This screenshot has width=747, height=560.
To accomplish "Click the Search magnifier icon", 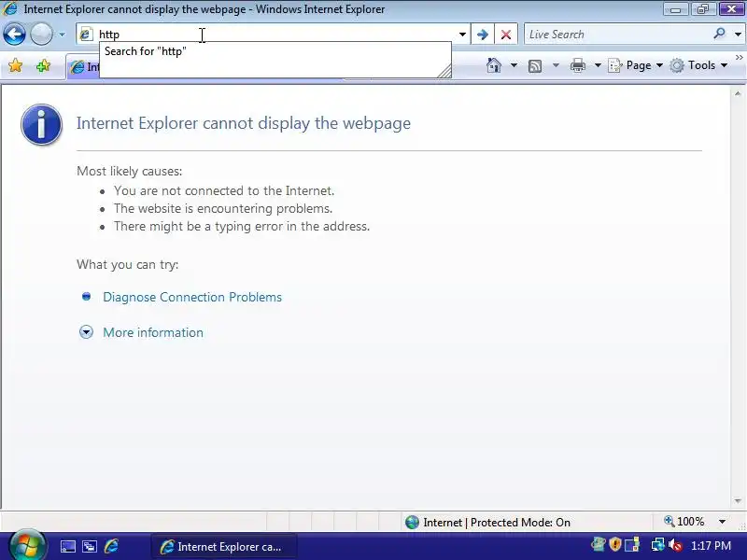I will pyautogui.click(x=719, y=34).
